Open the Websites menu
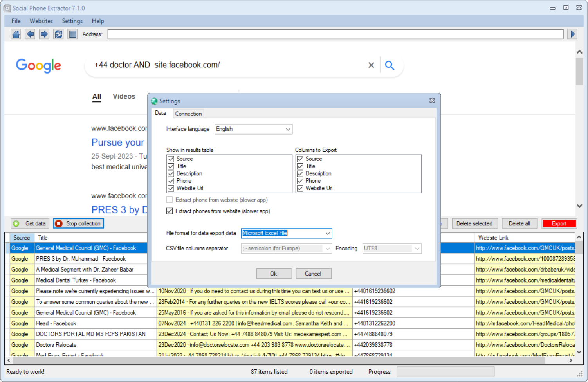Image resolution: width=588 pixels, height=382 pixels. [x=41, y=21]
